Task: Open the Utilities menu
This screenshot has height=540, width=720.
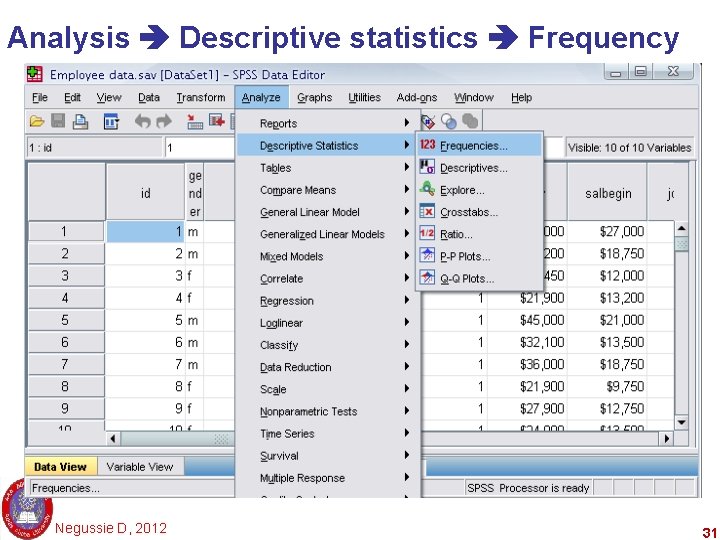Action: pyautogui.click(x=364, y=97)
